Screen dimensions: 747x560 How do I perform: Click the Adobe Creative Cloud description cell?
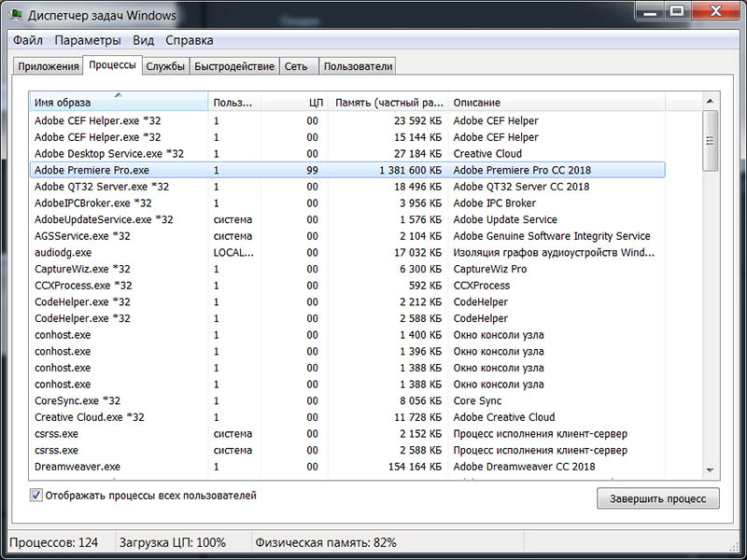[504, 417]
